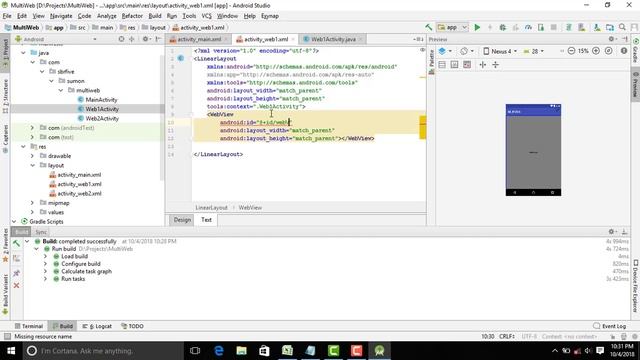The image size is (640, 360).
Task: Open Project Structure icon in toolbar
Action: (609, 27)
